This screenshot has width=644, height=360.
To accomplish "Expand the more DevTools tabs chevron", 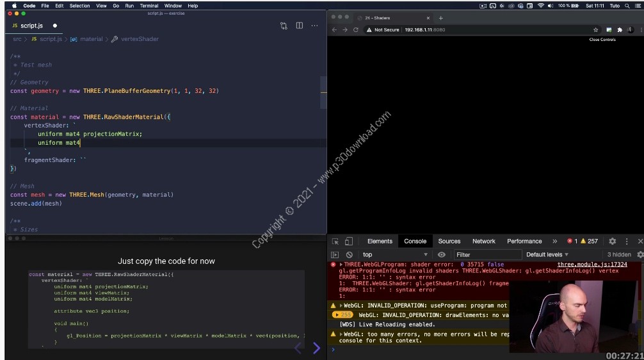I will (554, 241).
